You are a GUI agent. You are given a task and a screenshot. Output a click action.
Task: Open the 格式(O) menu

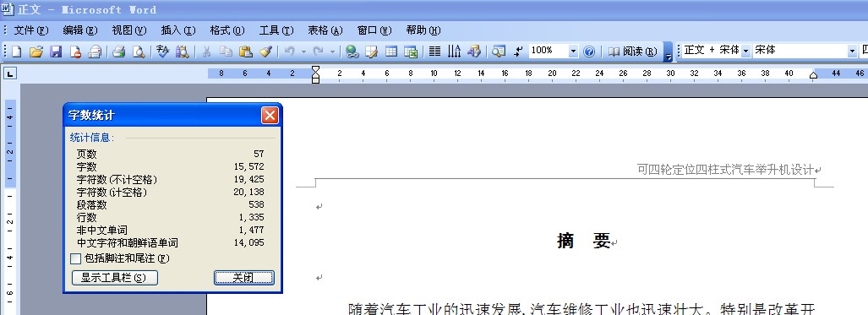(x=227, y=30)
